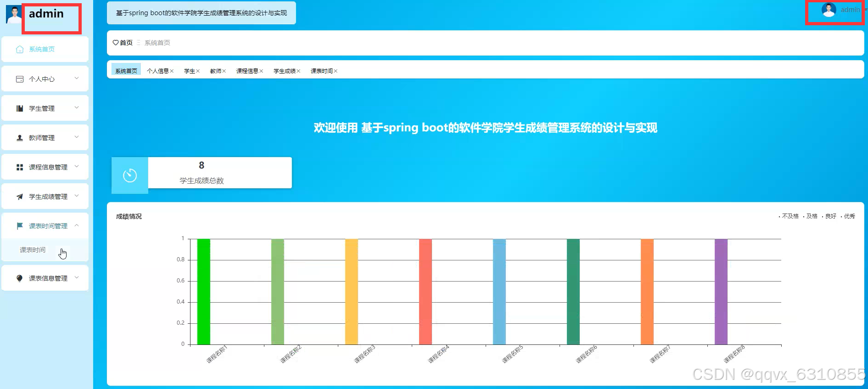Open the 课表时间 submenu item
Screen dimensions: 868x389
coord(45,250)
